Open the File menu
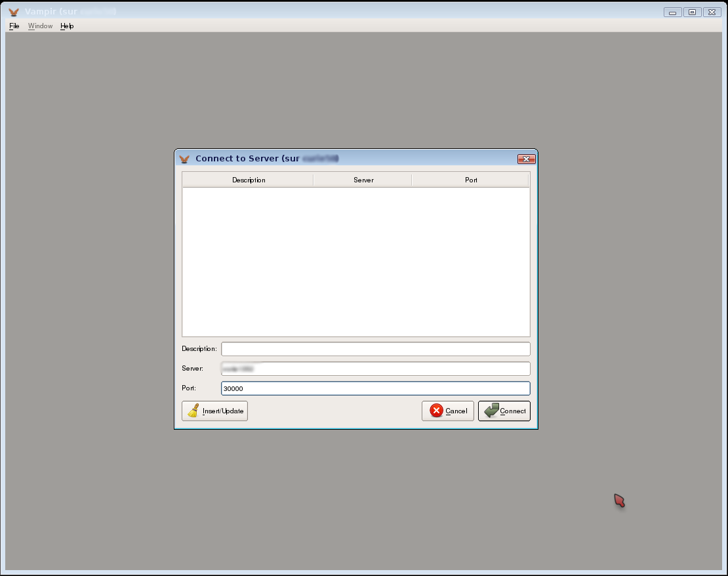This screenshot has height=576, width=728. point(14,26)
